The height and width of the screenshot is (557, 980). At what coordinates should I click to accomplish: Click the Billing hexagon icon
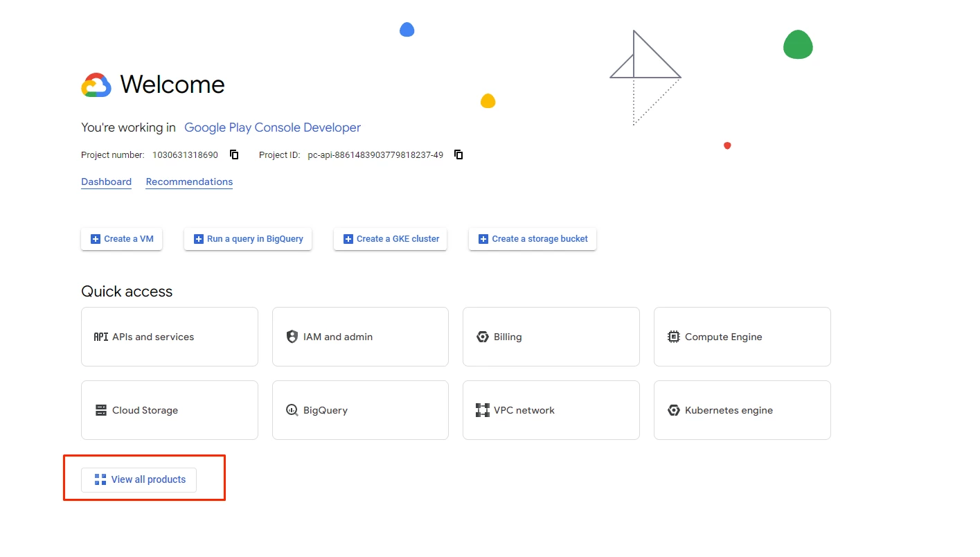(x=483, y=337)
